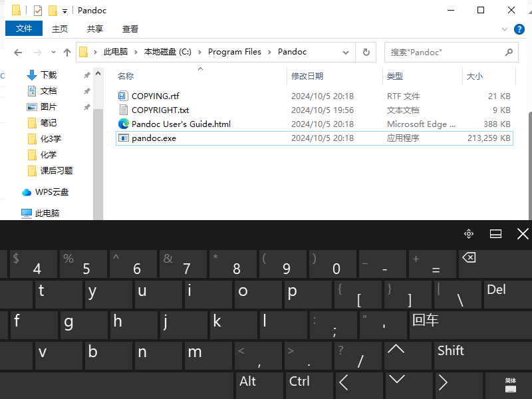This screenshot has width=532, height=399.
Task: Open the 查看 ribbon tab
Action: (130, 29)
